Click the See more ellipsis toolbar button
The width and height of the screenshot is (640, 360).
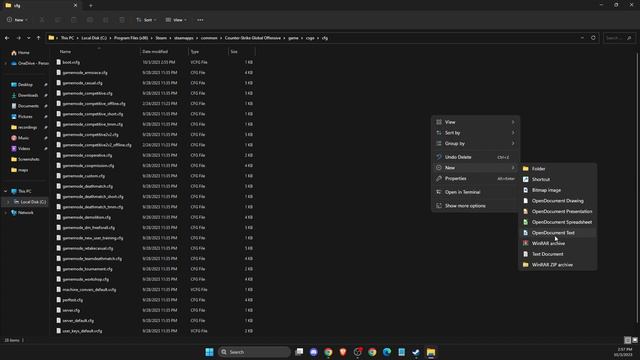[x=200, y=20]
